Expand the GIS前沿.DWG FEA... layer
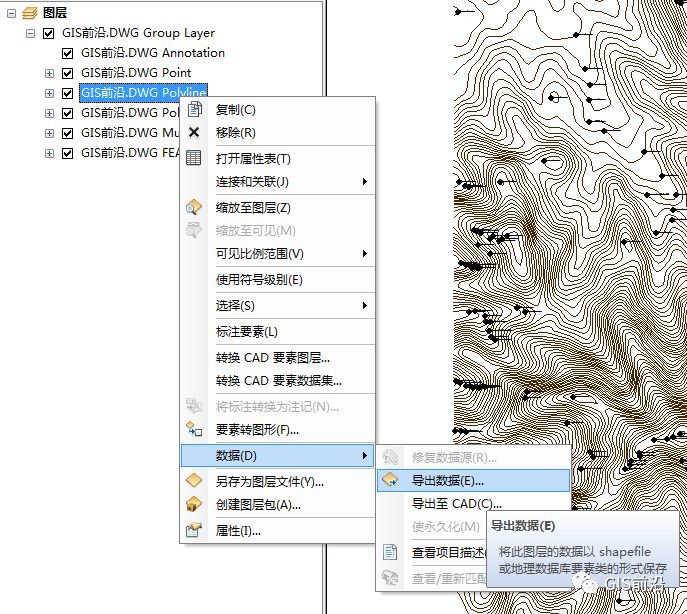687x614 pixels. (50, 153)
